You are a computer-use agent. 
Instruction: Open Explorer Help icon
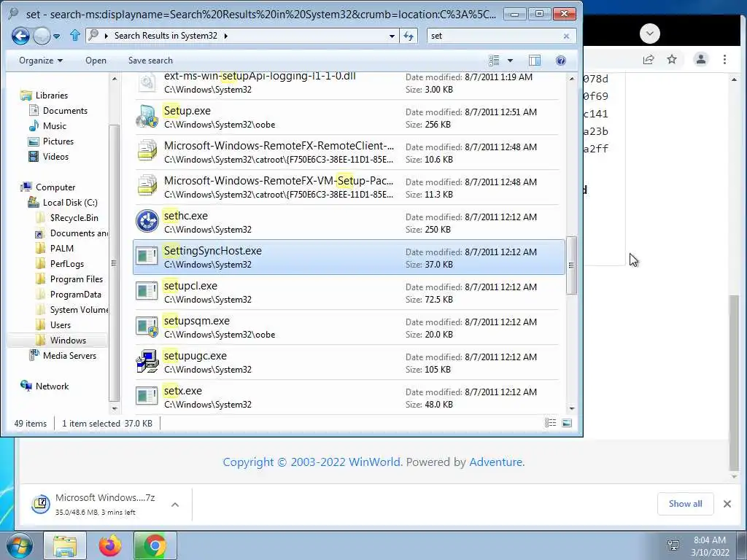561,61
